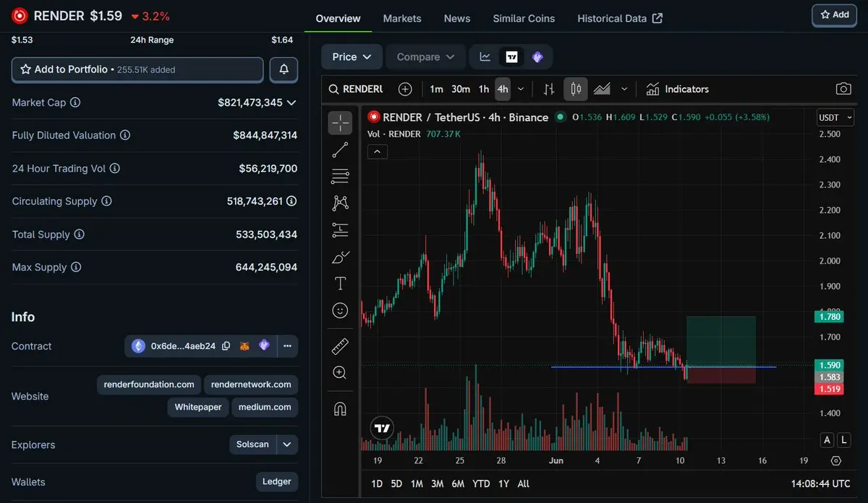Switch to the simple line chart view
Image resolution: width=868 pixels, height=503 pixels.
point(485,56)
